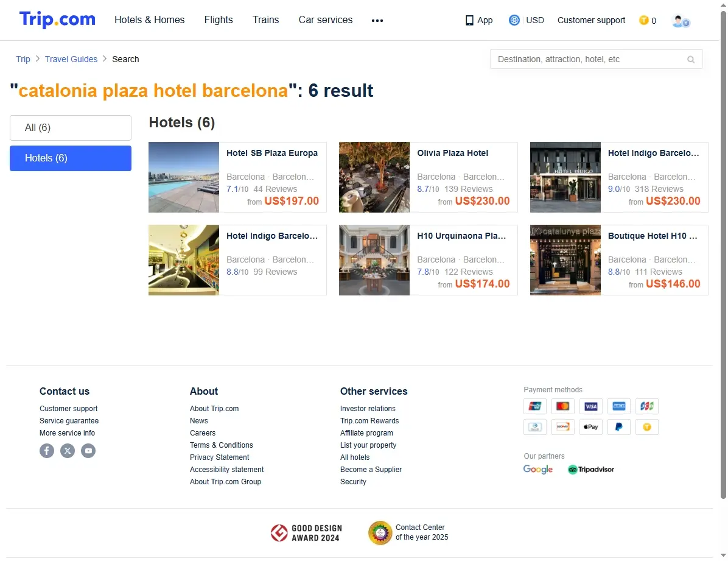The width and height of the screenshot is (728, 561).
Task: Go to Travel Guides breadcrumb
Action: click(x=71, y=60)
